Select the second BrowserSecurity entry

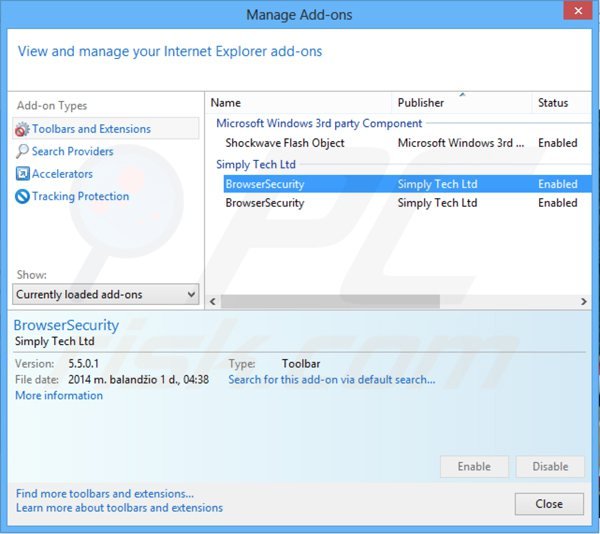tap(265, 203)
